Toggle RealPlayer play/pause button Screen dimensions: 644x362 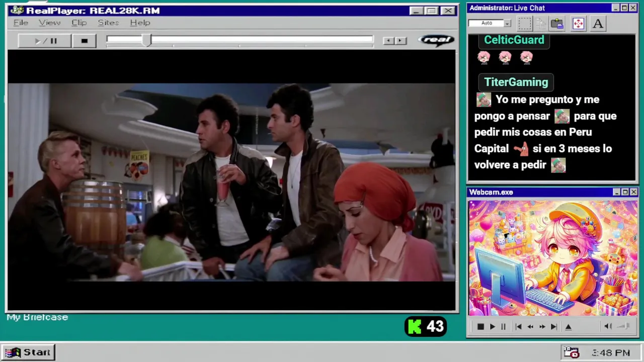45,41
